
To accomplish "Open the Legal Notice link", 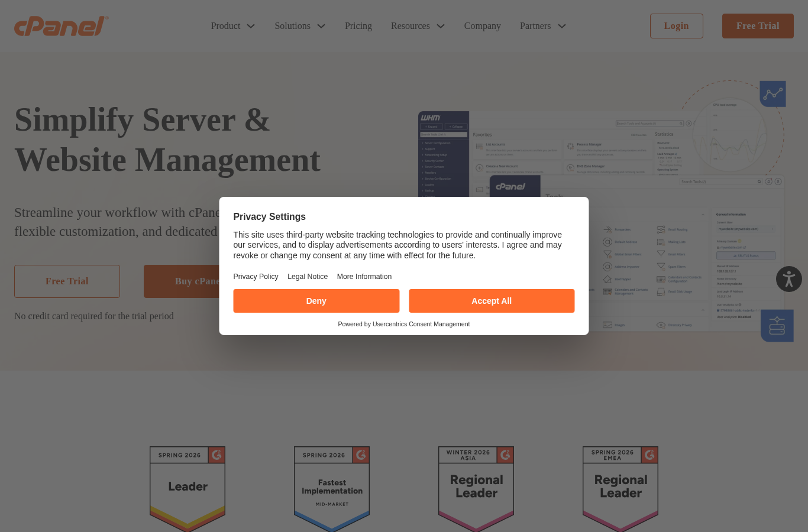I will point(308,277).
